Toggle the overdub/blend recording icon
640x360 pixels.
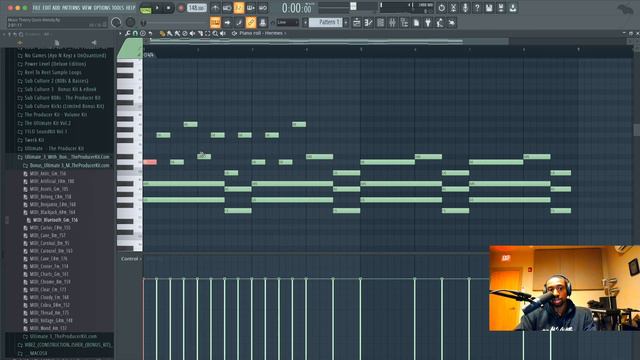pos(251,8)
